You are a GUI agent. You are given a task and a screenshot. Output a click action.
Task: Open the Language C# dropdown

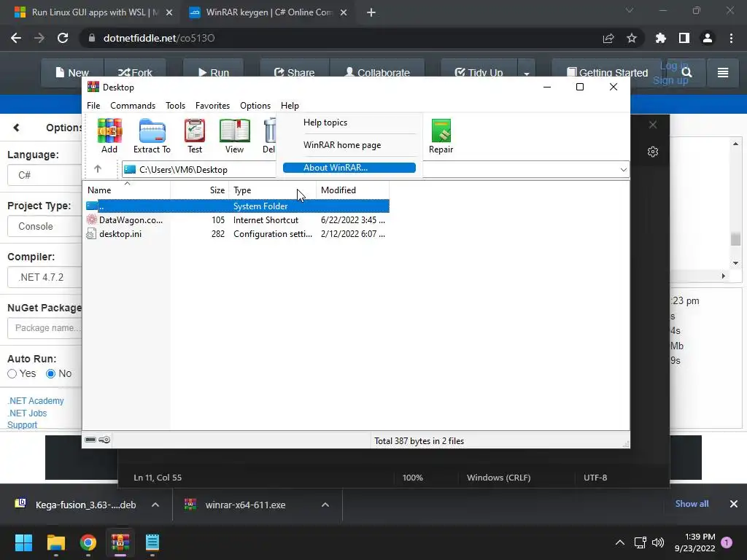[44, 175]
